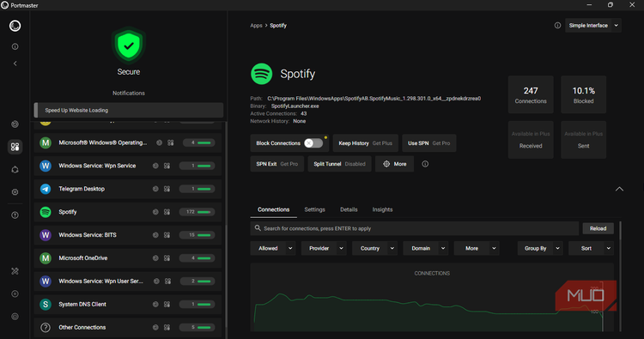The image size is (644, 339).
Task: Click the Other Connections question-mark icon
Action: point(46,328)
